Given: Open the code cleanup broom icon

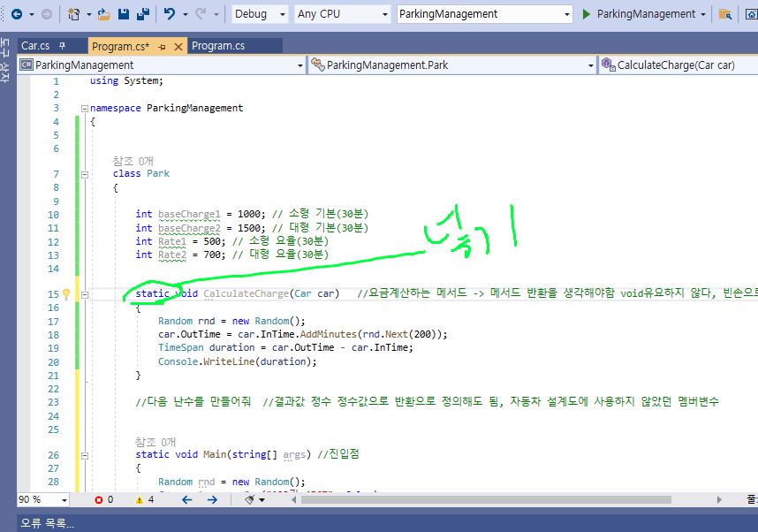Looking at the screenshot, I should [x=249, y=499].
